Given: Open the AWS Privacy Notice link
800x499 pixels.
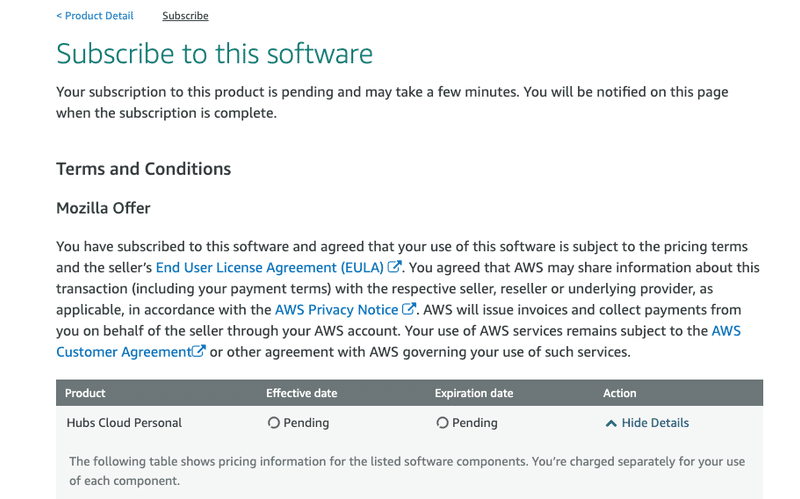Looking at the screenshot, I should click(x=336, y=310).
